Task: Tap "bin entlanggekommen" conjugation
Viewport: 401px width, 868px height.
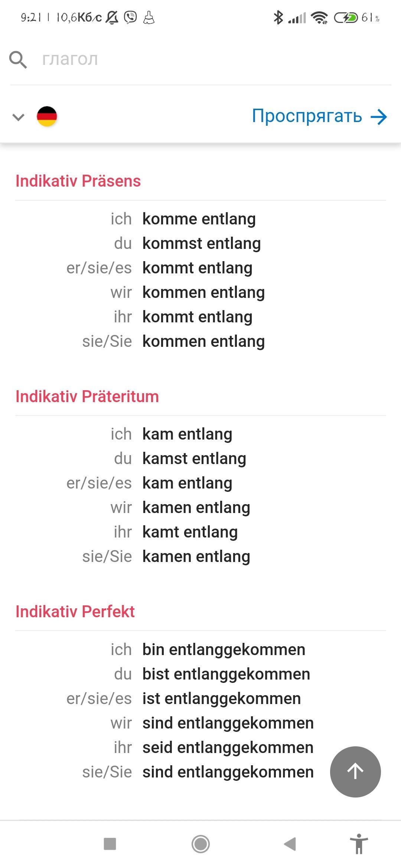Action: 224,650
